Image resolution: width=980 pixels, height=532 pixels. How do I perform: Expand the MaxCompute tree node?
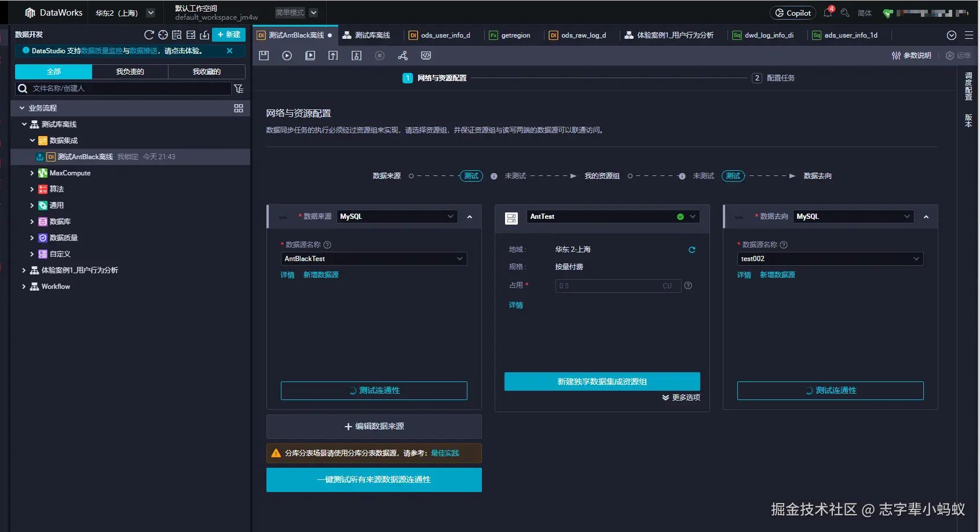tap(32, 173)
